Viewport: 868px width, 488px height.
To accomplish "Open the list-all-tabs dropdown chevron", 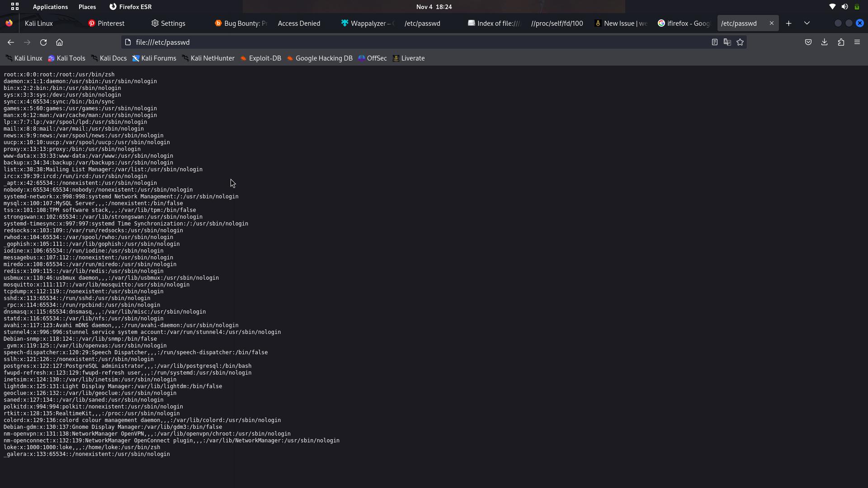I will [807, 23].
